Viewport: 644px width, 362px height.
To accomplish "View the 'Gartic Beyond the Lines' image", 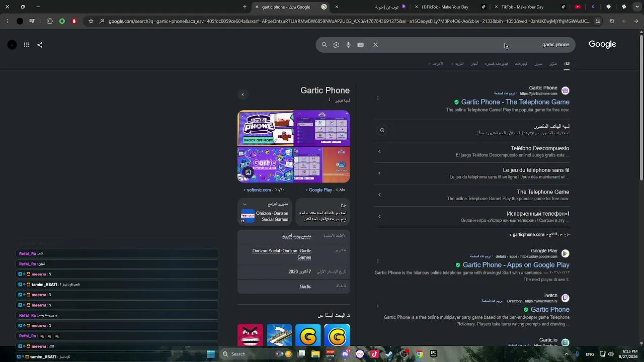I will [x=265, y=165].
